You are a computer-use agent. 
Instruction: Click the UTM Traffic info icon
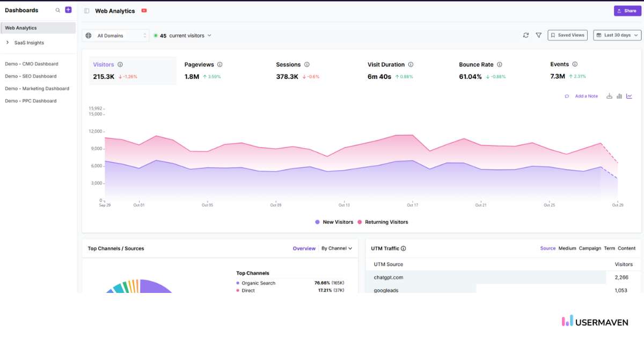click(x=404, y=248)
